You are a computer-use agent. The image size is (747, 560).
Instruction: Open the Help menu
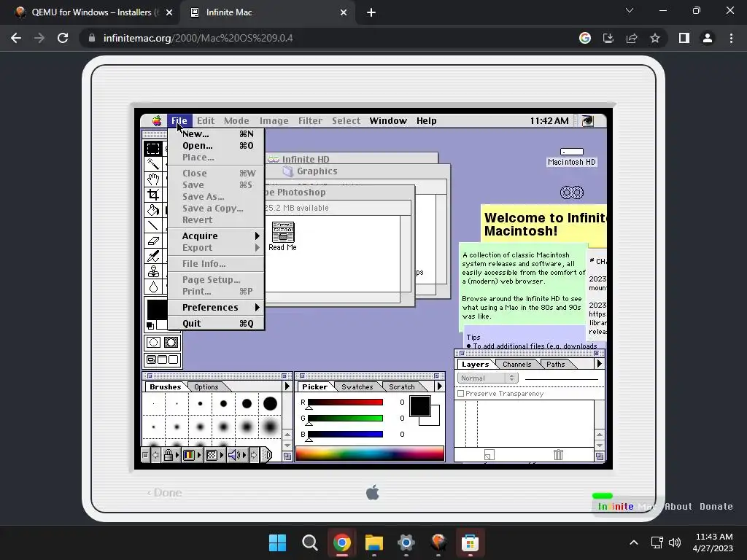tap(426, 121)
